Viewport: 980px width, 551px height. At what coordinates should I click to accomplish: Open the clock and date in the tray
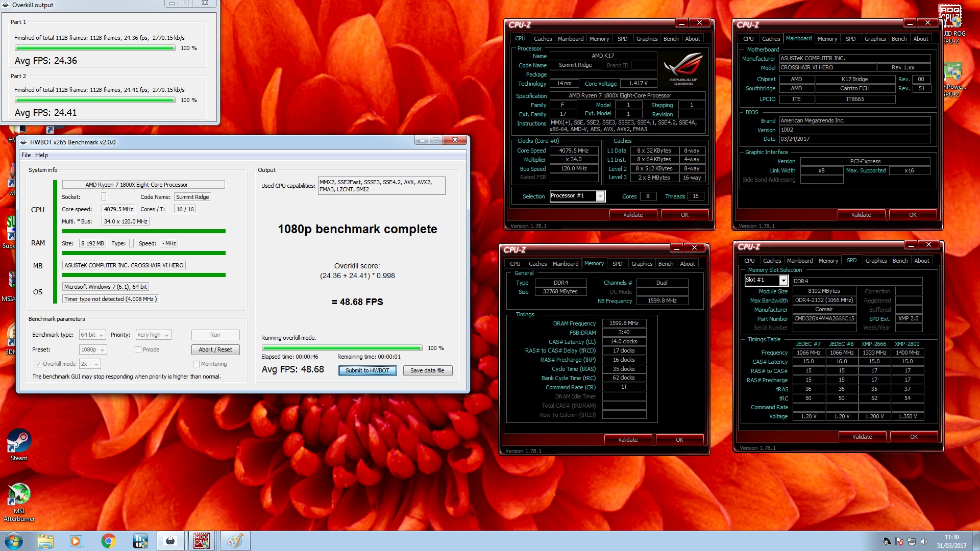tap(951, 541)
